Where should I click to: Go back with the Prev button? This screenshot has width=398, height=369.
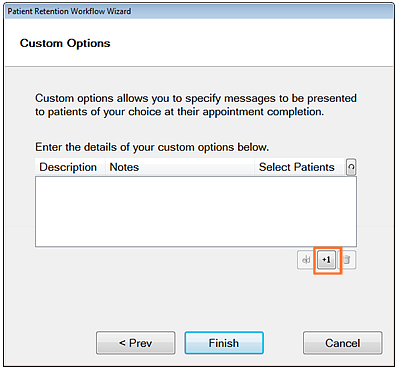pos(136,343)
